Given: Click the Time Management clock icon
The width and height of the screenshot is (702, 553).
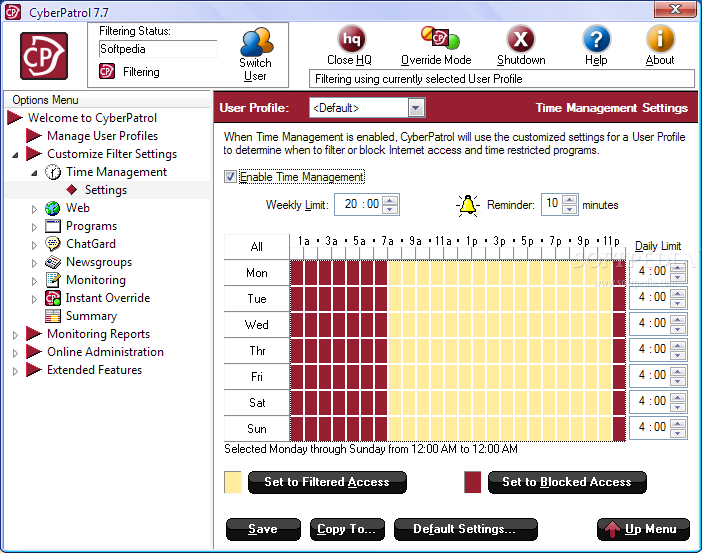Looking at the screenshot, I should (x=53, y=172).
